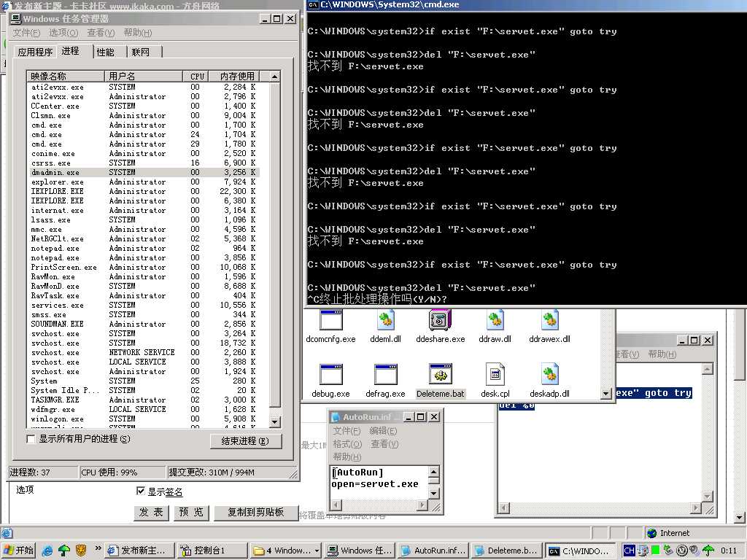
Task: Select dmadmin.exe process row
Action: (144, 172)
